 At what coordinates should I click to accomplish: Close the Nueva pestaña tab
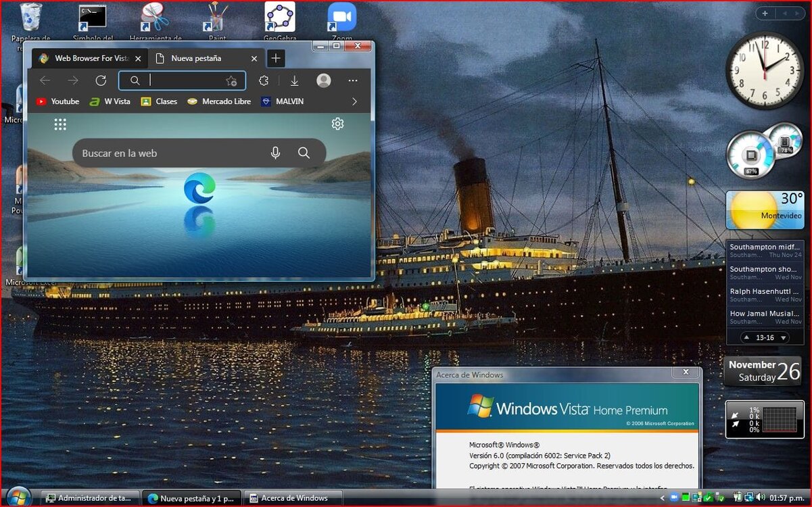[254, 59]
